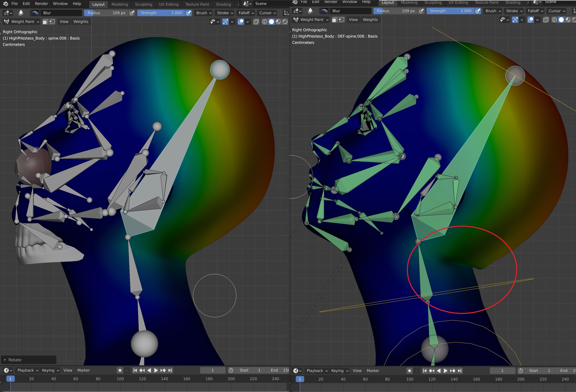The image size is (576, 392).
Task: Click the Blur brush thumbnail in the left window
Action: [x=35, y=13]
